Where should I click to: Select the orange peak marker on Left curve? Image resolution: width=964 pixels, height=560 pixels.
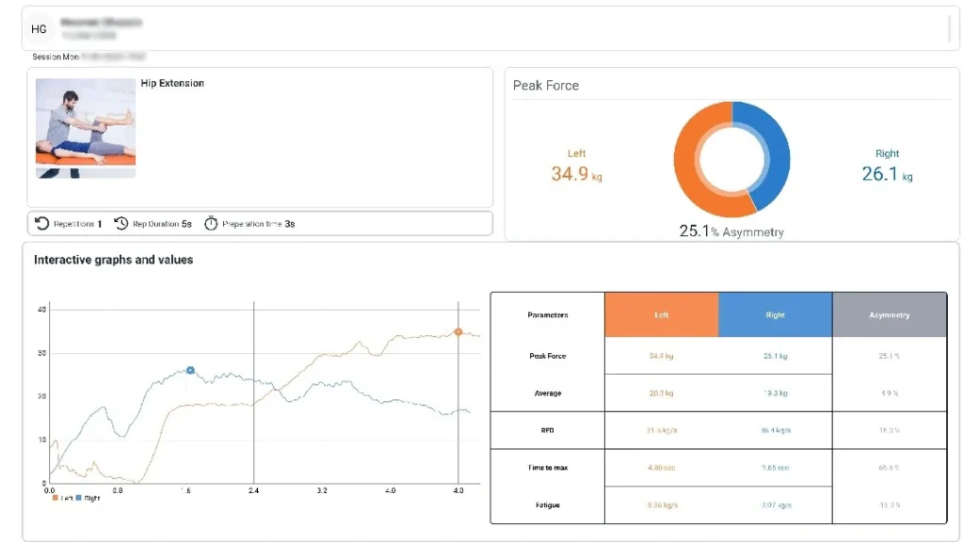(x=458, y=331)
